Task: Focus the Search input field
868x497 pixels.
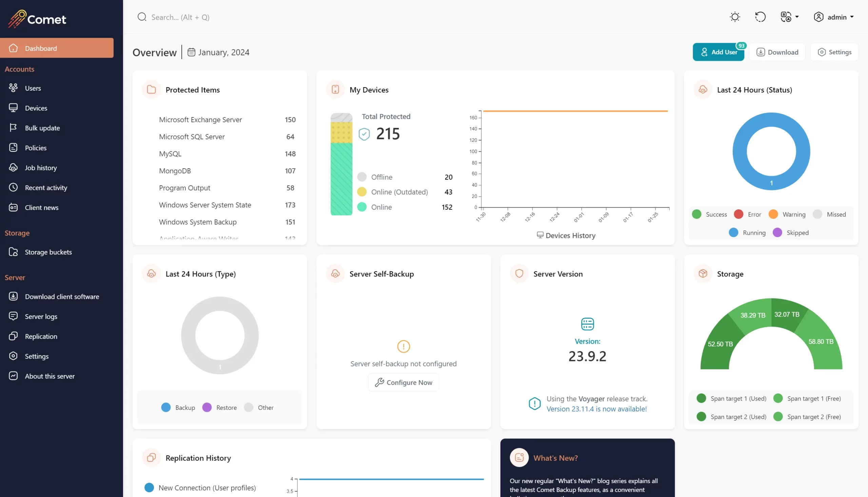Action: [180, 17]
